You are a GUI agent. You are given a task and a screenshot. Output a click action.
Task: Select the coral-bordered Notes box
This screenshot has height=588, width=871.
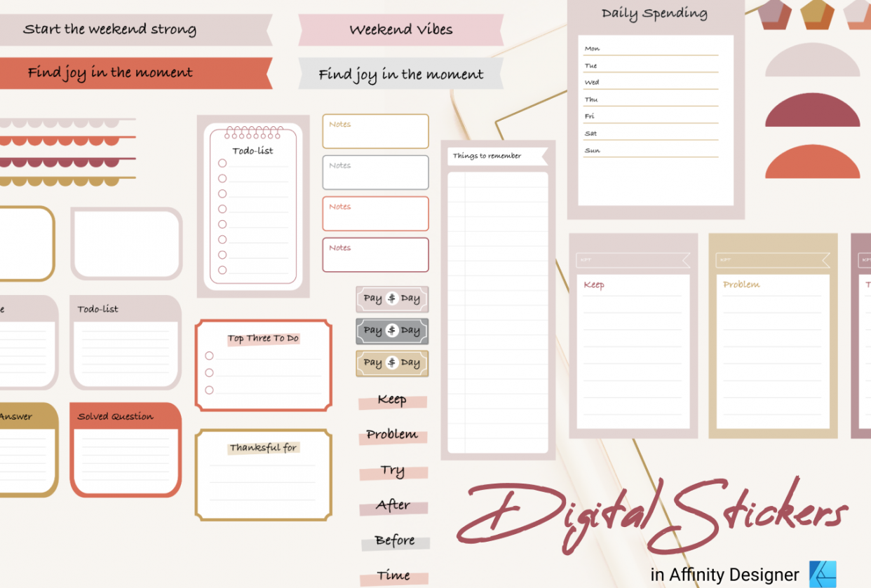(375, 214)
